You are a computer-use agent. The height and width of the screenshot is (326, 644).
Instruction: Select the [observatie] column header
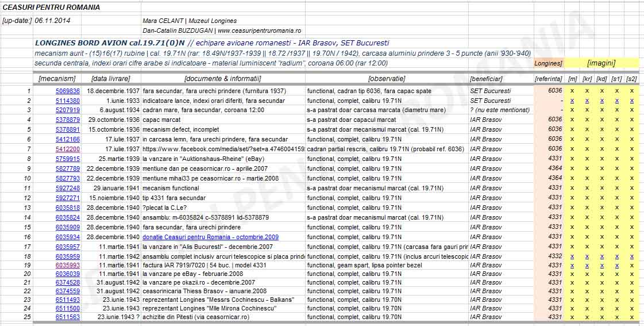pos(387,79)
